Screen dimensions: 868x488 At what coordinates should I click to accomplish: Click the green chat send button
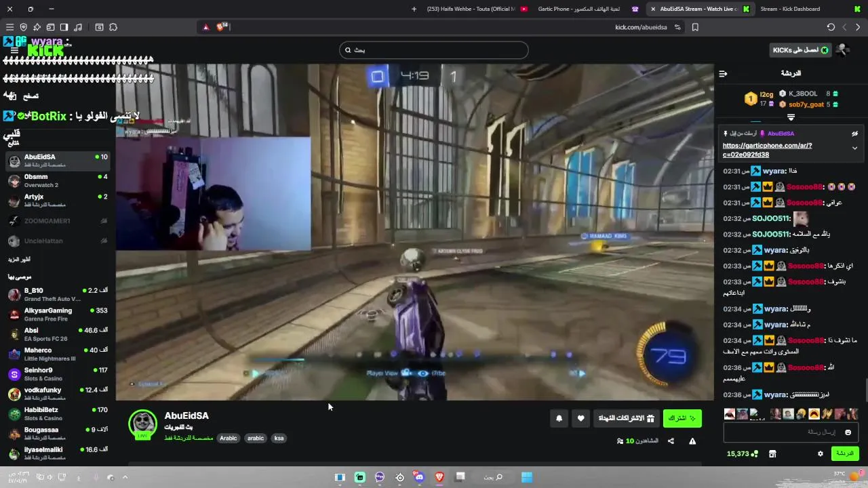[x=845, y=453]
